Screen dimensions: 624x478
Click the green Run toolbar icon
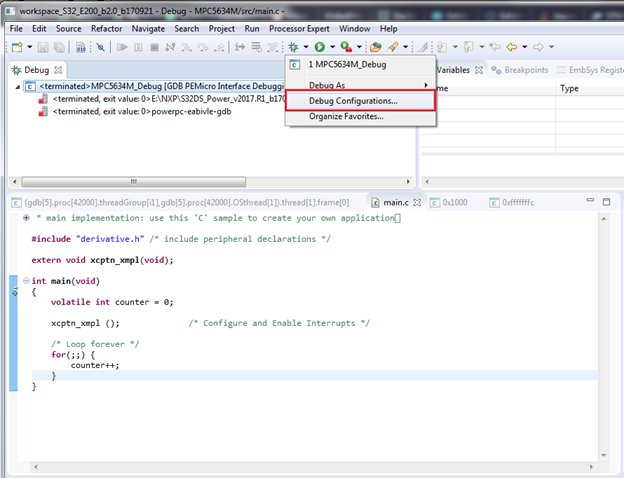tap(320, 47)
